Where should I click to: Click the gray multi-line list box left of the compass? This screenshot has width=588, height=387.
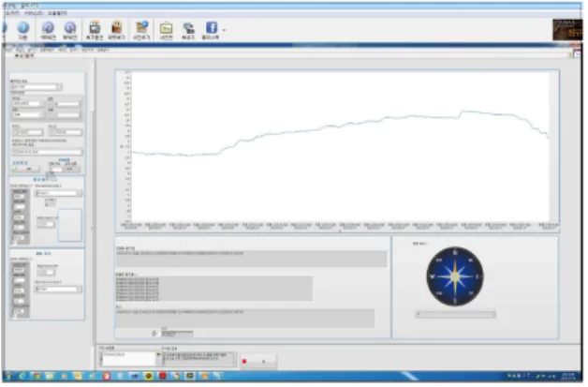(x=213, y=289)
